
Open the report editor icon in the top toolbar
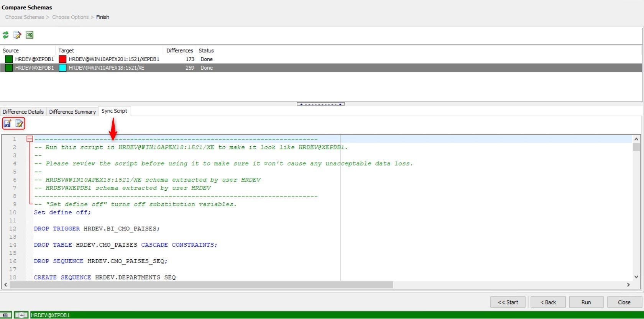(x=17, y=35)
